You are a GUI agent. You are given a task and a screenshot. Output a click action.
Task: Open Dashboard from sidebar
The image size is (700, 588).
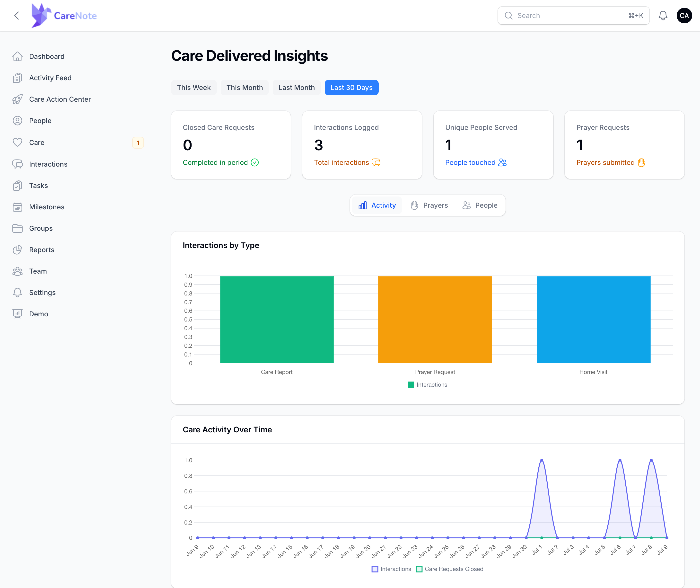coord(47,56)
